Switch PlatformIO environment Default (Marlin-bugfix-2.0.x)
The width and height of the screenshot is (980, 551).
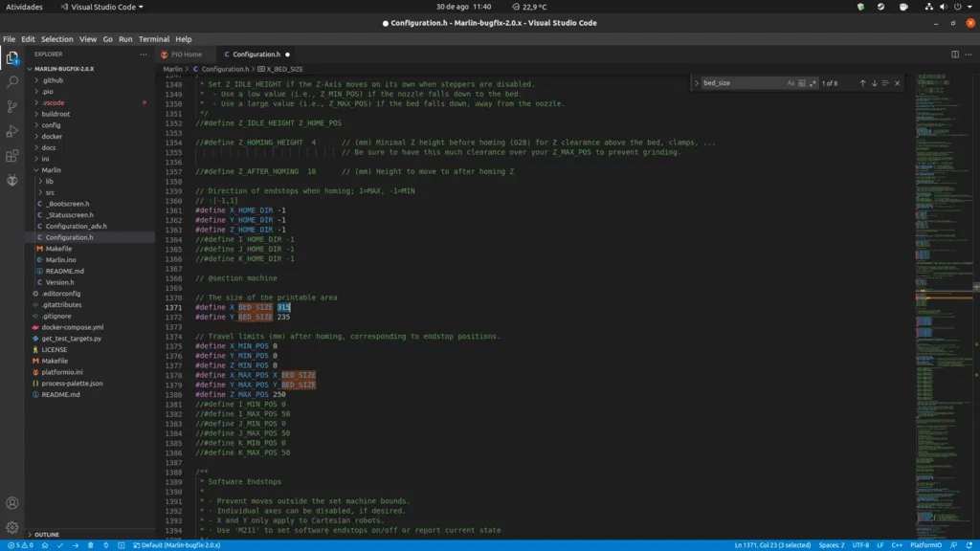click(x=177, y=545)
